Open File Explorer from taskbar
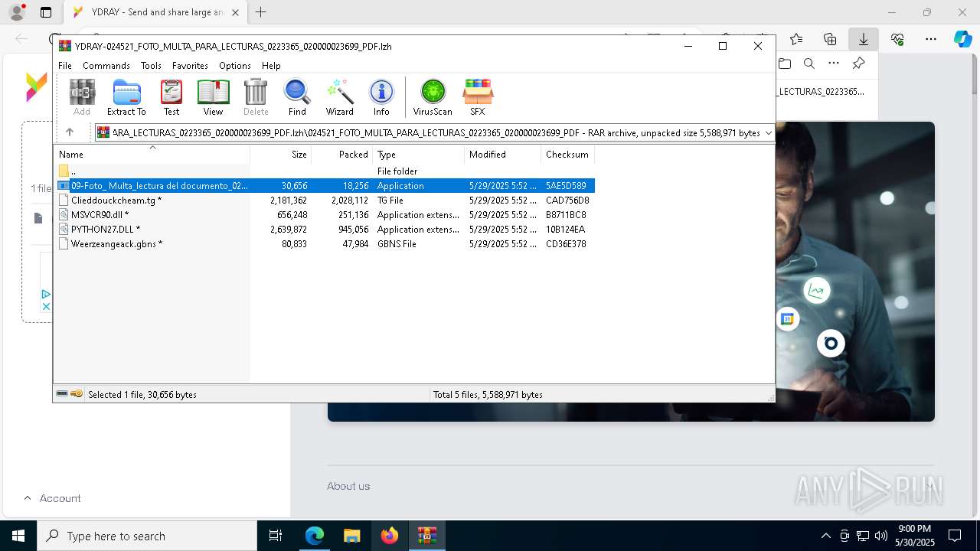Viewport: 980px width, 551px height. point(351,536)
